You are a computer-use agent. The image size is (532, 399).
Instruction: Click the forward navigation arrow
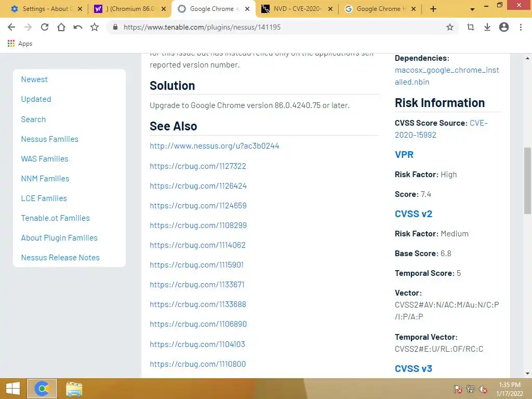pos(28,27)
